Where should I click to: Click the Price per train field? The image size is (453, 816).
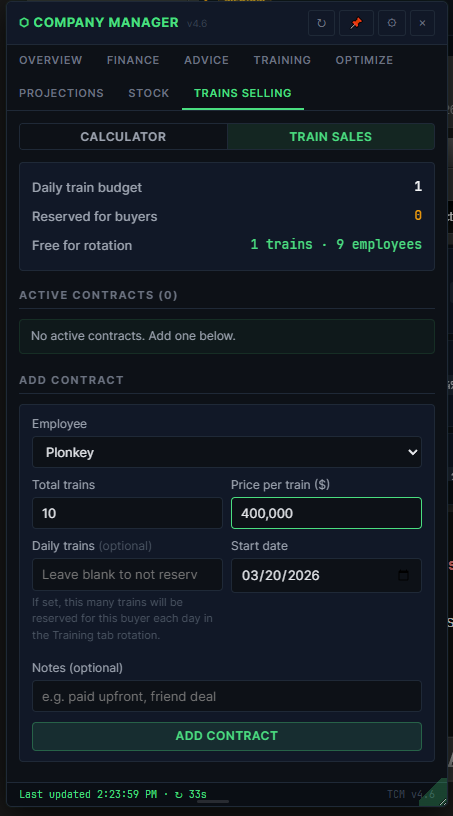[x=326, y=513]
